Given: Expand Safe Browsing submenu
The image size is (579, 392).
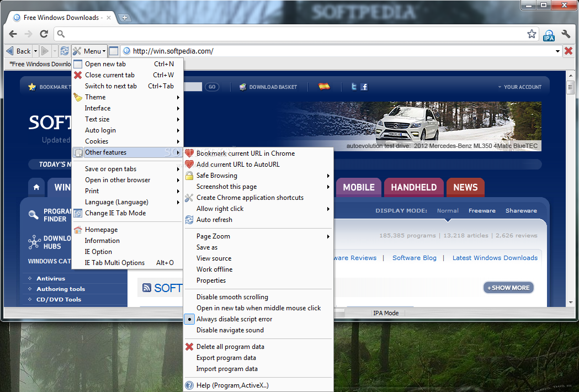Looking at the screenshot, I should (258, 176).
